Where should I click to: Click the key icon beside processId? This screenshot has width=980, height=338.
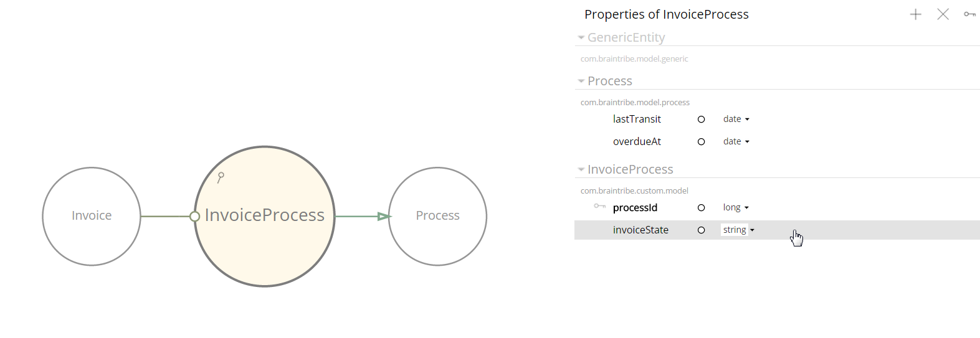click(599, 206)
